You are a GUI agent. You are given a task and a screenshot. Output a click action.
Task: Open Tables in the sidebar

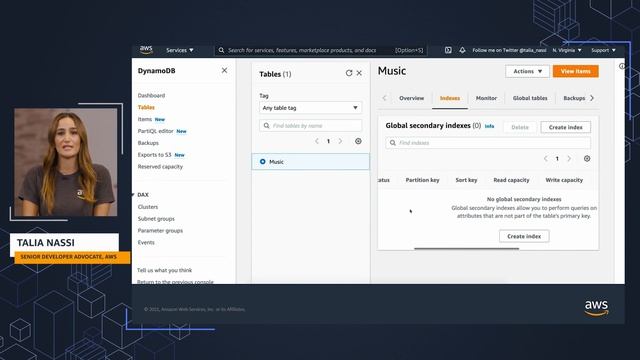pyautogui.click(x=146, y=107)
